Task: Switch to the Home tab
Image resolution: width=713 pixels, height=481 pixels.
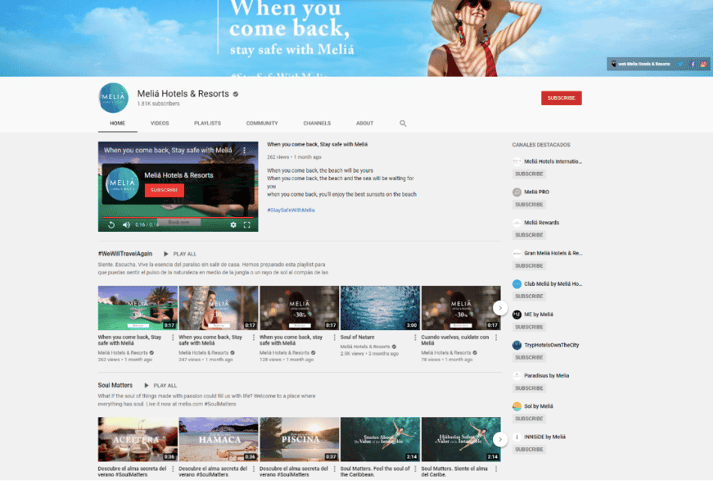Action: [117, 123]
